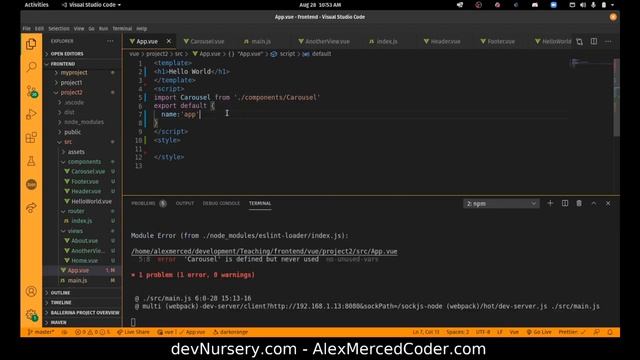Click notifications bell in status bar
Viewport: 640px width, 360px height.
610,332
